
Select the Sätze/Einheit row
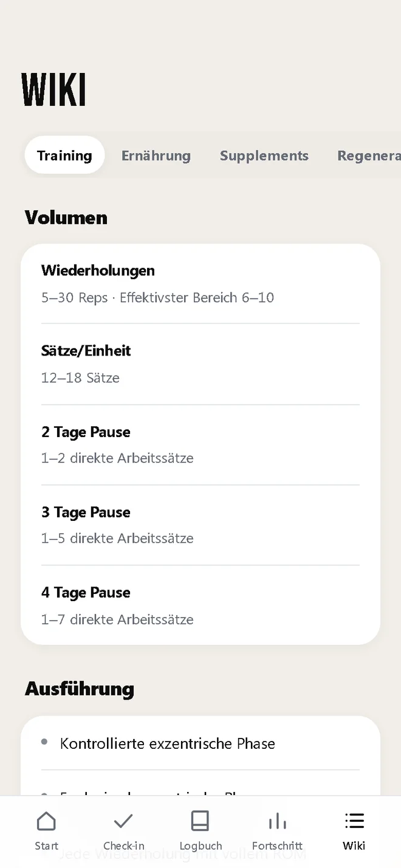pos(200,364)
